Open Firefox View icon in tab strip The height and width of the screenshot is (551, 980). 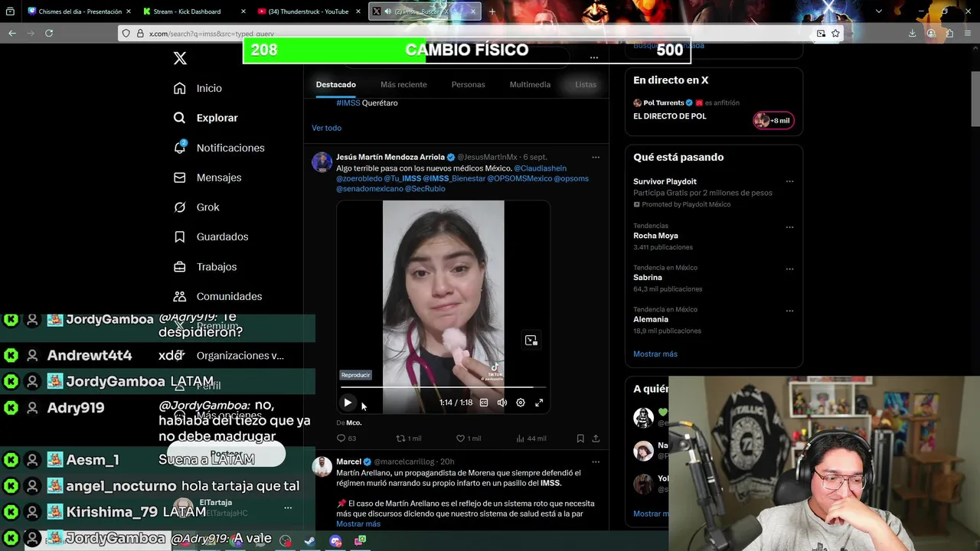[x=10, y=11]
